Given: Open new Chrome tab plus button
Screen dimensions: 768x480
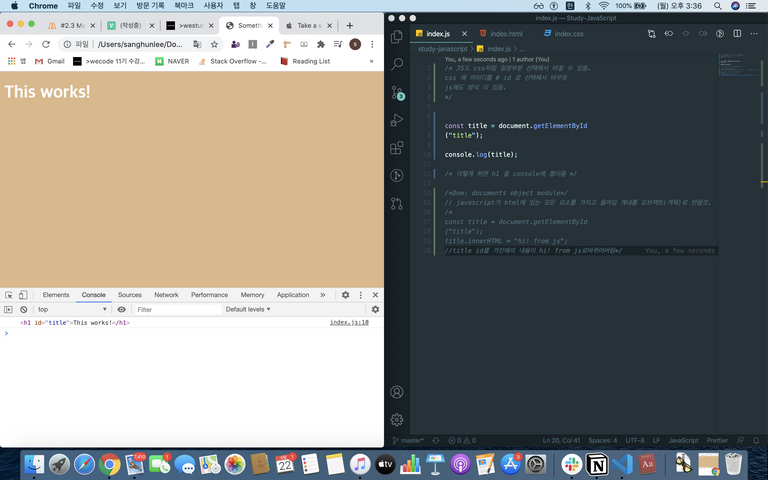Looking at the screenshot, I should tap(350, 25).
